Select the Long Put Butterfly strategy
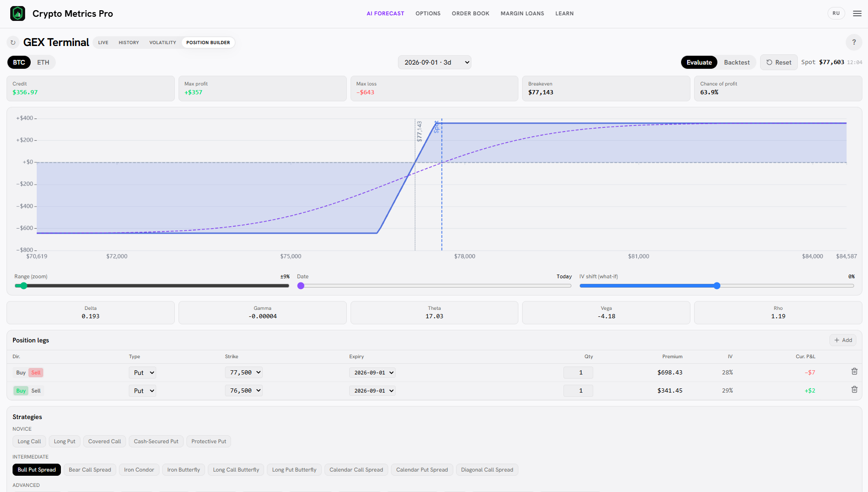Image resolution: width=868 pixels, height=492 pixels. 294,470
